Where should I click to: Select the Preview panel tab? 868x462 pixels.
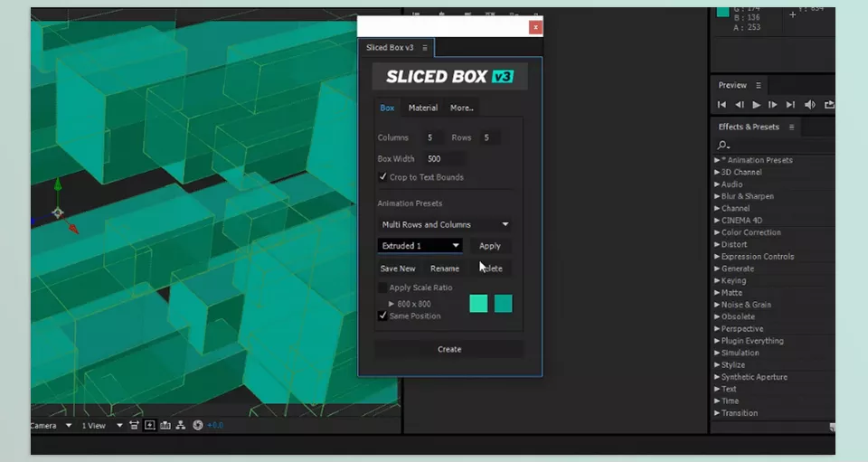pyautogui.click(x=732, y=85)
